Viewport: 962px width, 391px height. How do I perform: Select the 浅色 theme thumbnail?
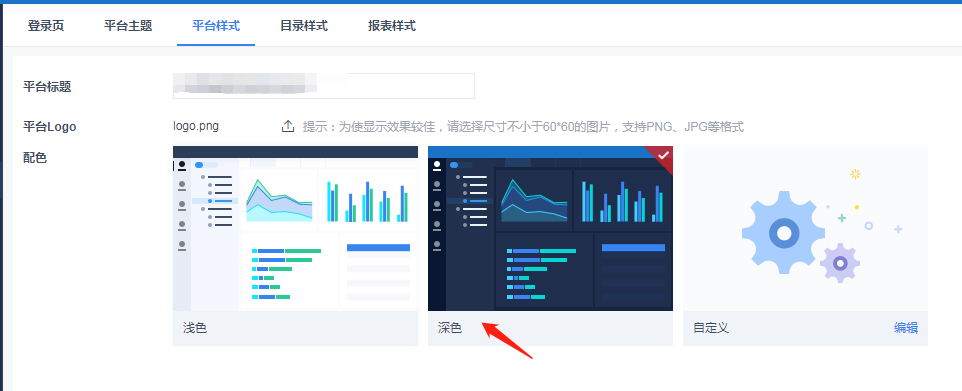(x=295, y=228)
